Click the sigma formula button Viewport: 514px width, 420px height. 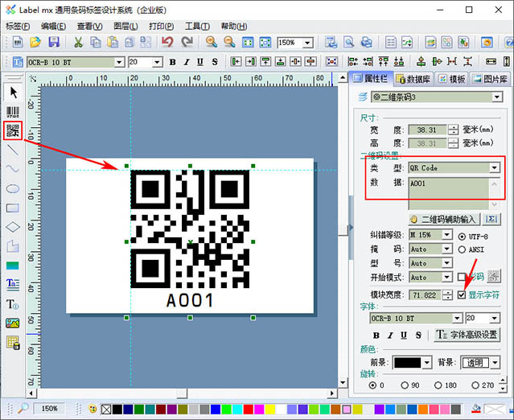[x=491, y=219]
